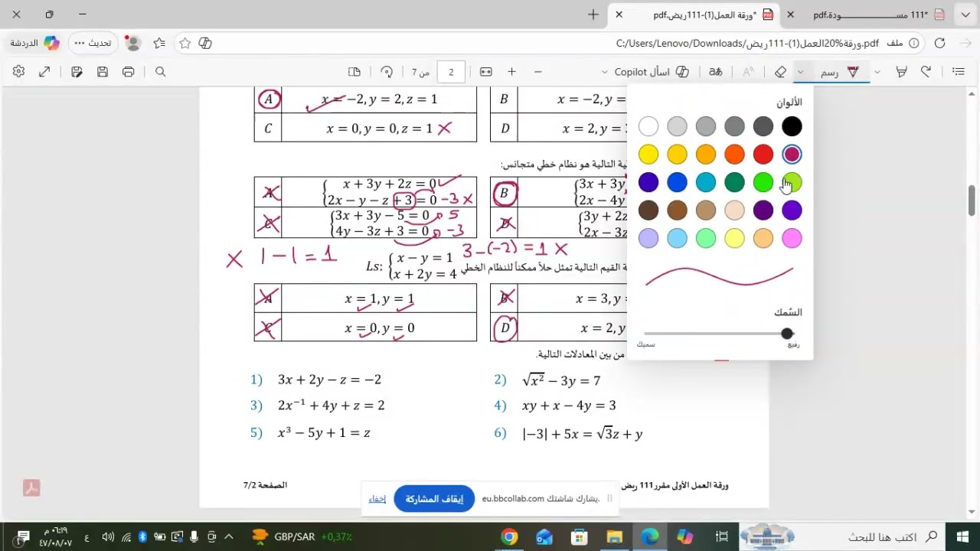Click the address bar file path
The width and height of the screenshot is (980, 551).
[x=746, y=43]
